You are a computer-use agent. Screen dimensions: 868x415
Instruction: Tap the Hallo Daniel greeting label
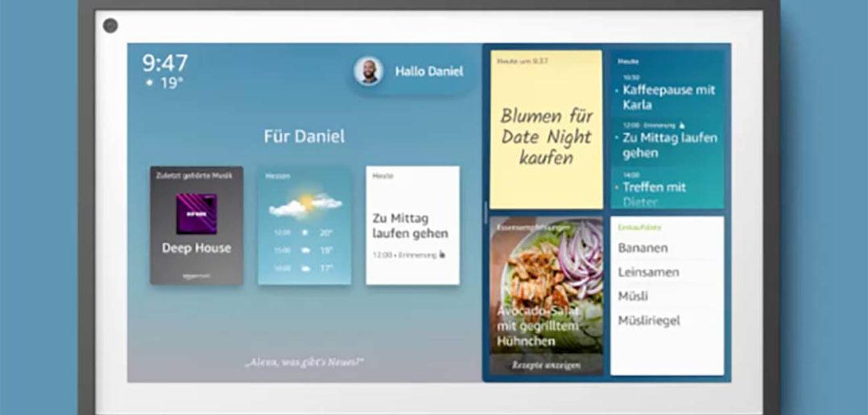click(x=428, y=72)
